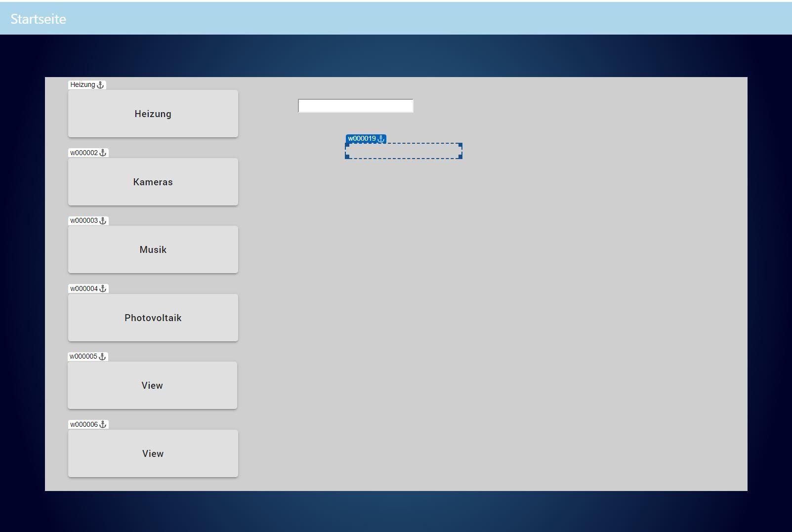The image size is (792, 532).
Task: Click the anchor icon beside w000002
Action: [103, 153]
